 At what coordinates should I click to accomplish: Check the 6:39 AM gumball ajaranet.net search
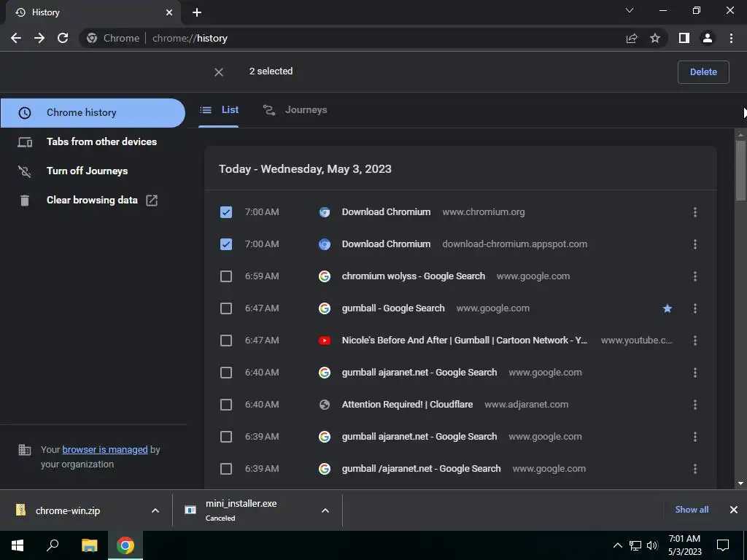click(x=226, y=437)
